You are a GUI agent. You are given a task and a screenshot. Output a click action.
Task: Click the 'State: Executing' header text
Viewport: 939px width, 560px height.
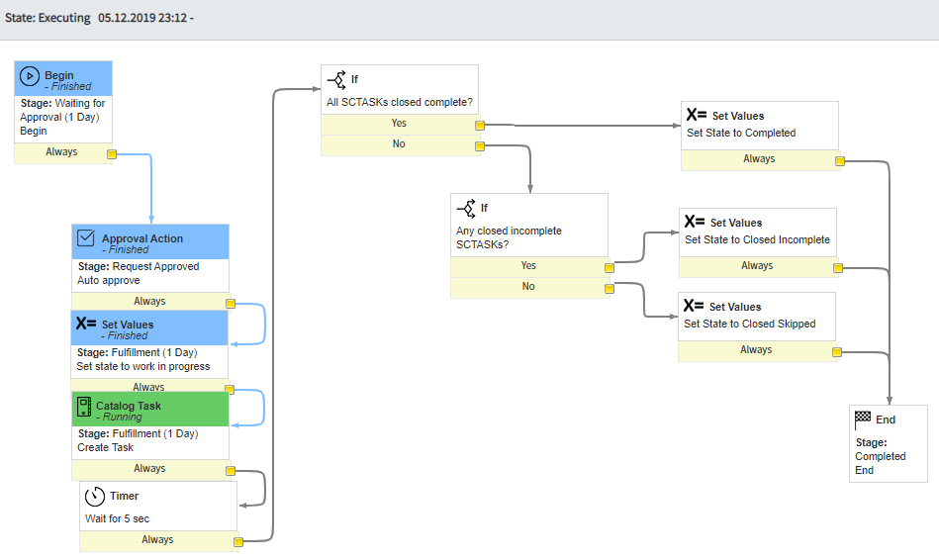(47, 19)
